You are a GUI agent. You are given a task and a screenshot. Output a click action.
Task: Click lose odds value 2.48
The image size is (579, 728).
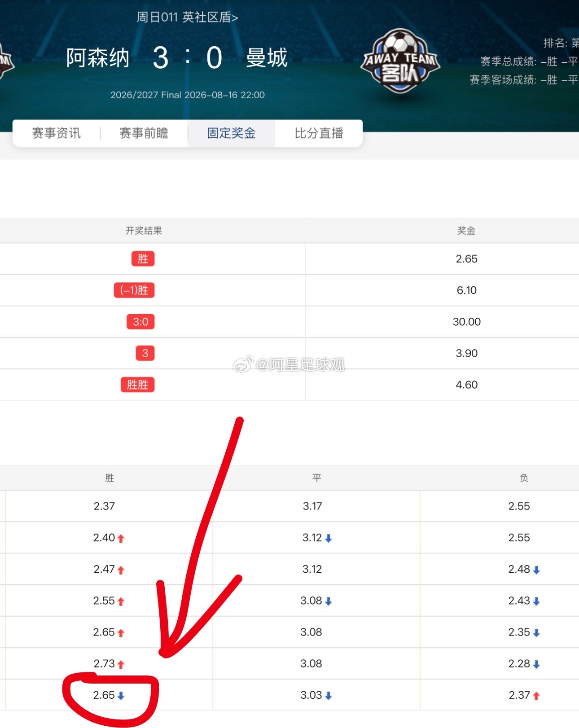click(519, 569)
